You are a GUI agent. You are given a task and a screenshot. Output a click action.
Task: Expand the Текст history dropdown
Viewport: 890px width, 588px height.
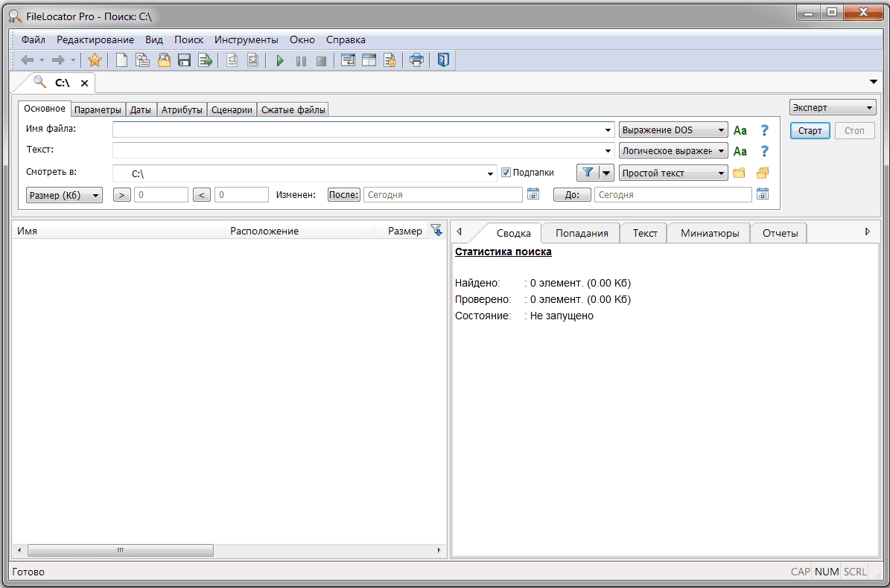point(608,151)
